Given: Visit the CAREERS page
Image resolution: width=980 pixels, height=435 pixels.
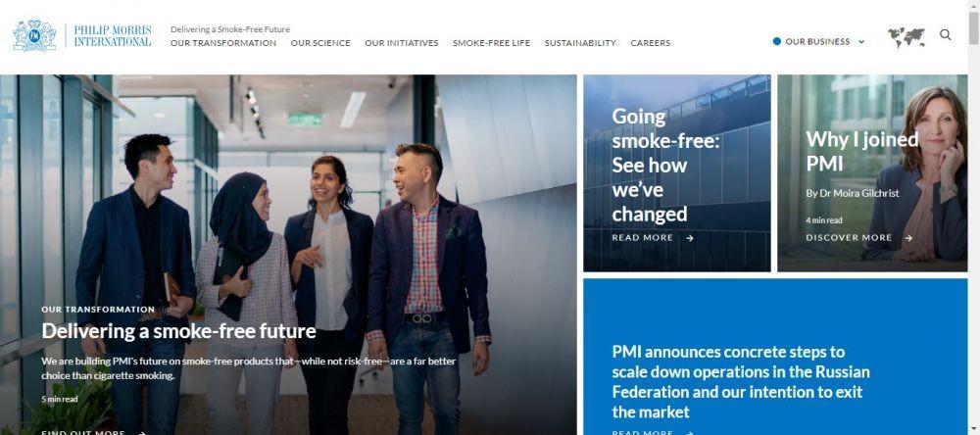Looking at the screenshot, I should pos(651,43).
